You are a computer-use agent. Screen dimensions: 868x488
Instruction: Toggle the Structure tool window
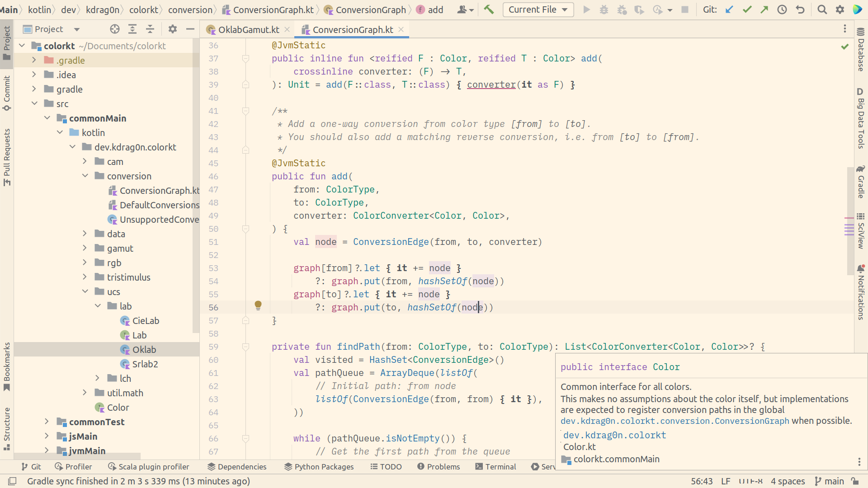(x=7, y=428)
